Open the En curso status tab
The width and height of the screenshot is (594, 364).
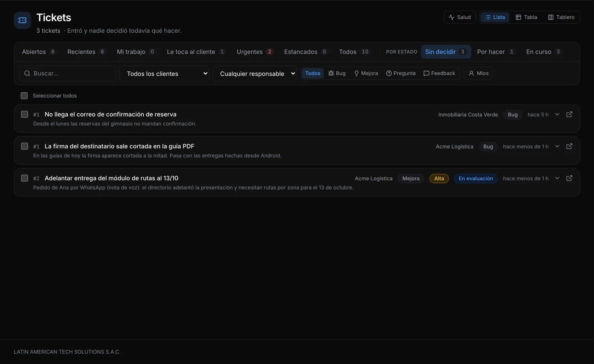pyautogui.click(x=544, y=52)
